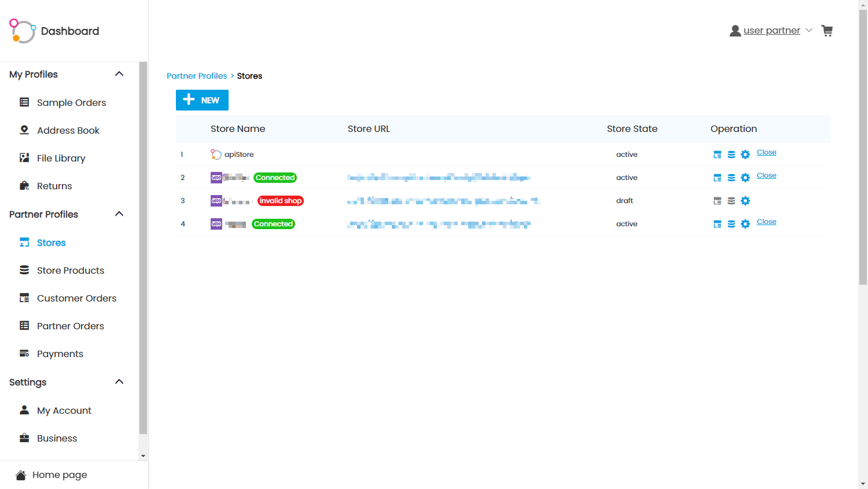
Task: Click customer orders icon in row 2
Action: pos(718,178)
